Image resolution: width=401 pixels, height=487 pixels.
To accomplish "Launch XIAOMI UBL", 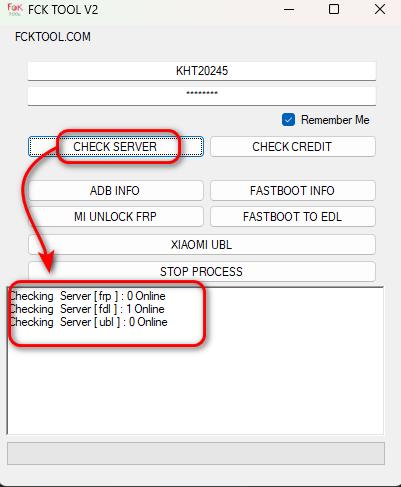I will pos(202,245).
